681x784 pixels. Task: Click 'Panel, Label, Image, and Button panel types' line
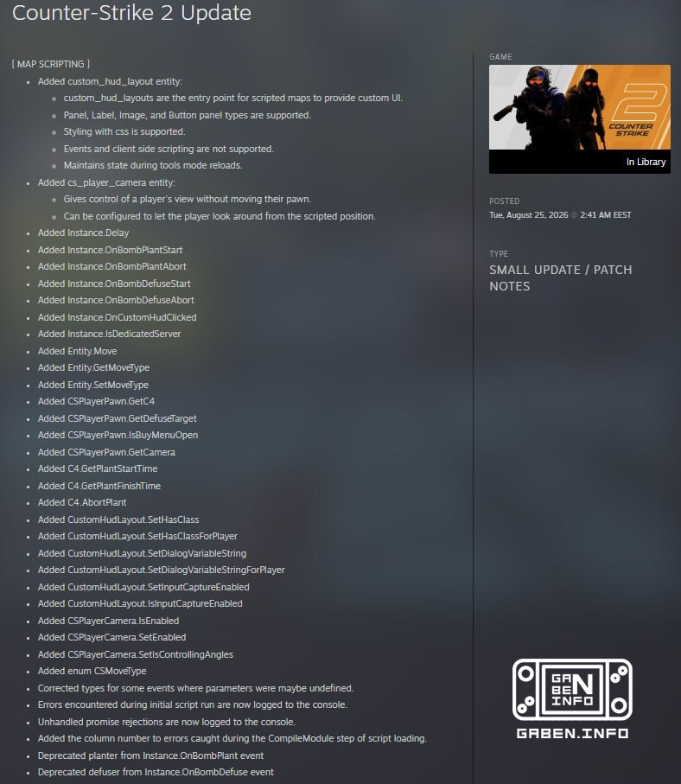click(x=187, y=115)
